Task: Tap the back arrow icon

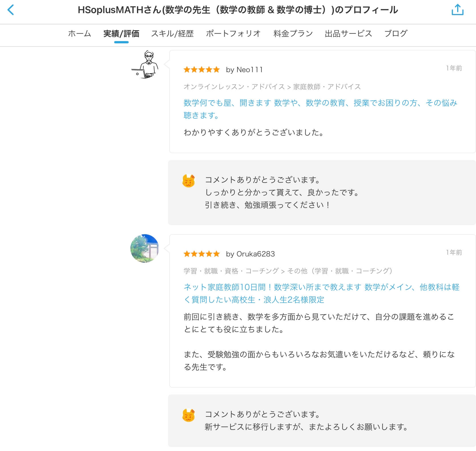Action: point(11,10)
